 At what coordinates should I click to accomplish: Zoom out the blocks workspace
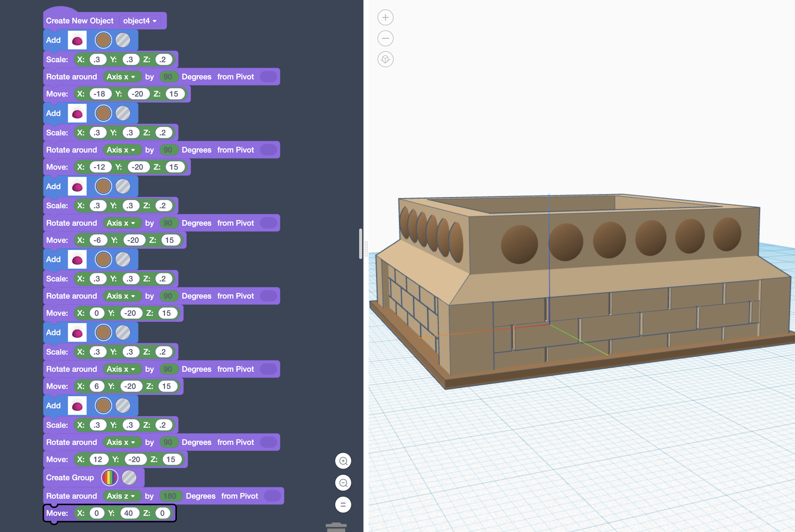pyautogui.click(x=343, y=483)
